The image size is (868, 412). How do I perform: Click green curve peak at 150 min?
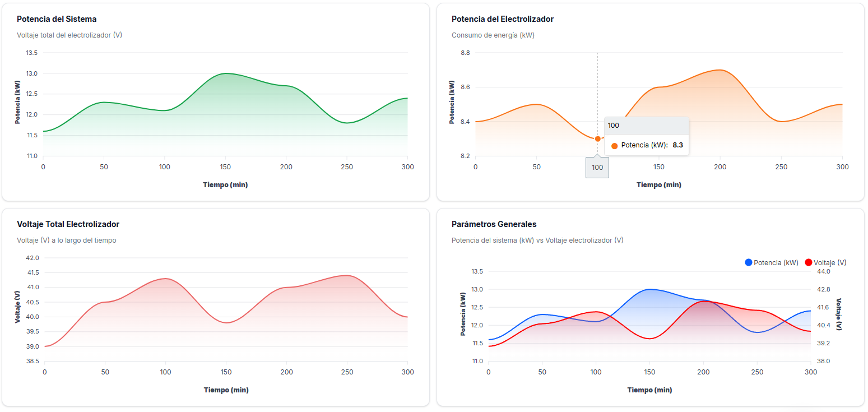[x=225, y=73]
